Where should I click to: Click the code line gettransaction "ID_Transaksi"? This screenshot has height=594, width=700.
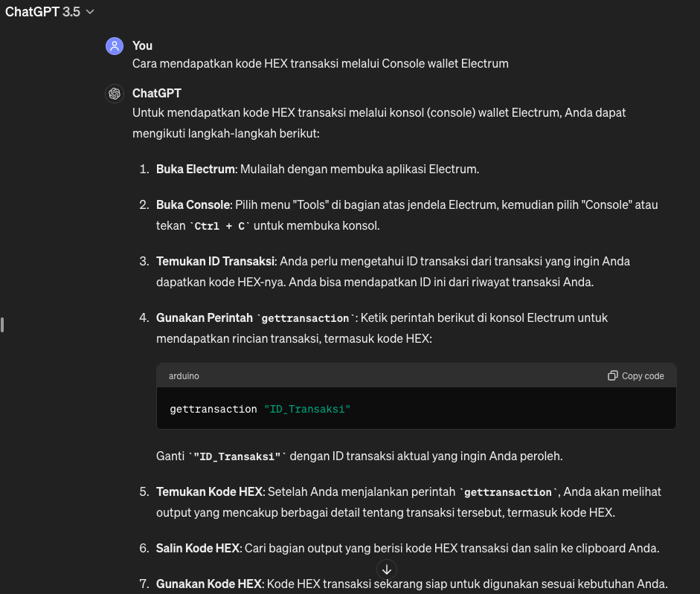click(260, 409)
